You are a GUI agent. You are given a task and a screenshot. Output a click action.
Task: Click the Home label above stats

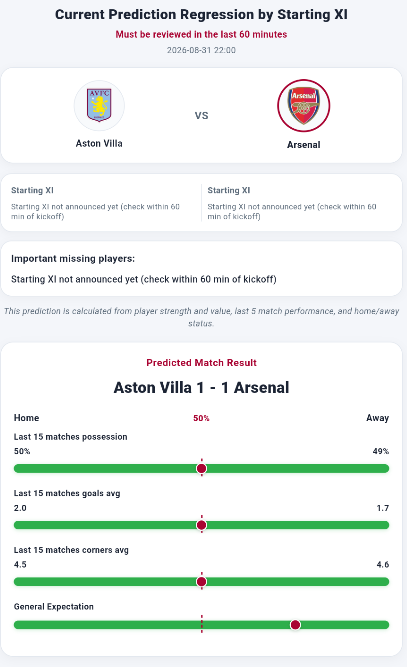coord(26,418)
